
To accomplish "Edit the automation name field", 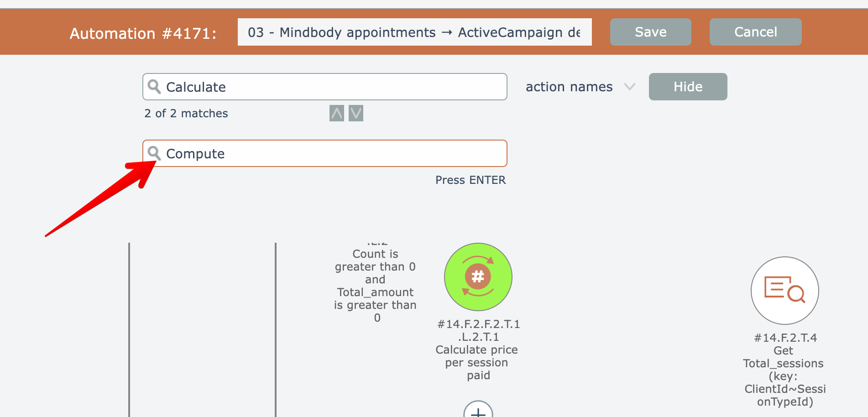I will (414, 32).
